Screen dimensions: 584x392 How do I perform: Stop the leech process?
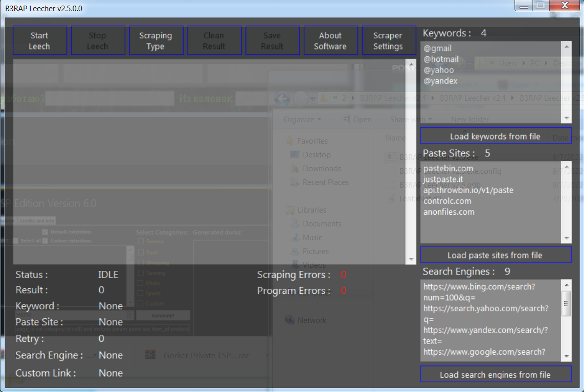pos(98,40)
